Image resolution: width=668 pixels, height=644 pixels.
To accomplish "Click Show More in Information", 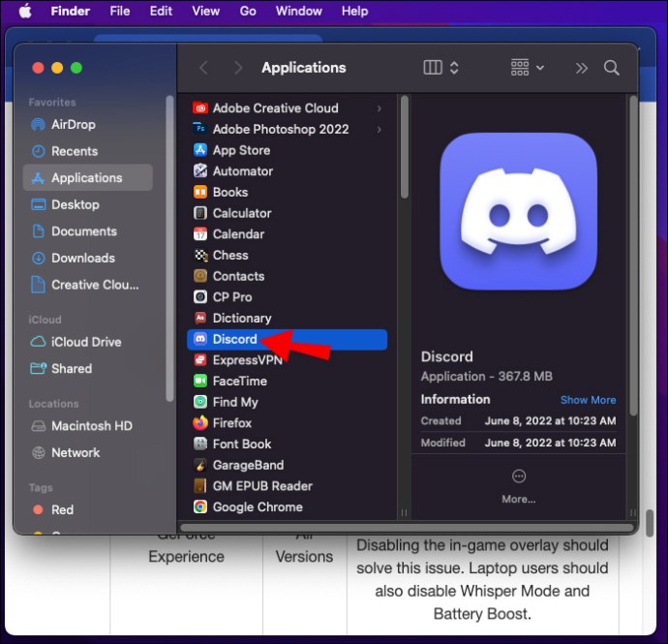I will click(x=588, y=400).
